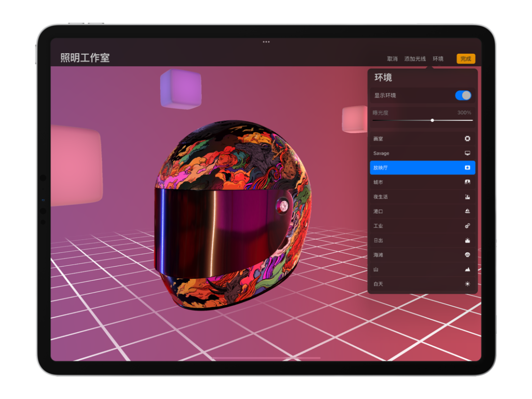Select the 夜生活 environment row

tap(423, 197)
